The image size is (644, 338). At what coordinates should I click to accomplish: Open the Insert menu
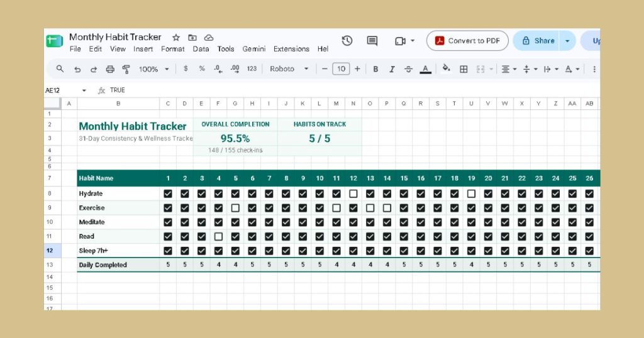[143, 49]
